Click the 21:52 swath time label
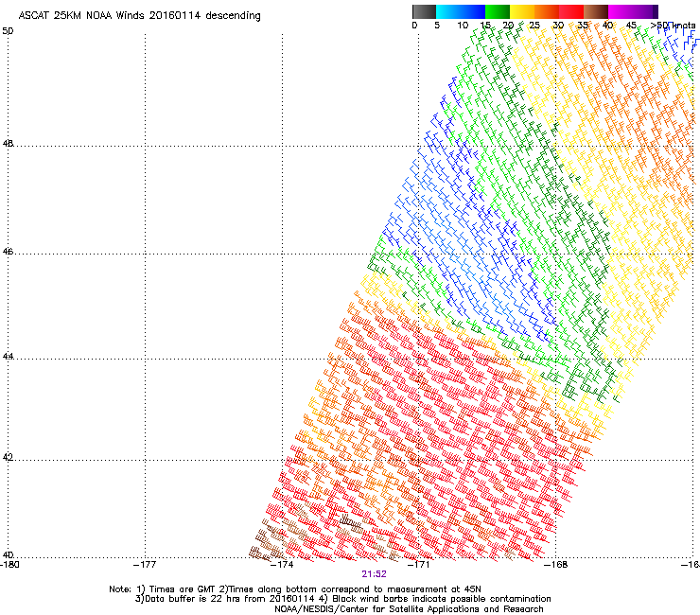The height and width of the screenshot is (615, 700). pyautogui.click(x=374, y=574)
